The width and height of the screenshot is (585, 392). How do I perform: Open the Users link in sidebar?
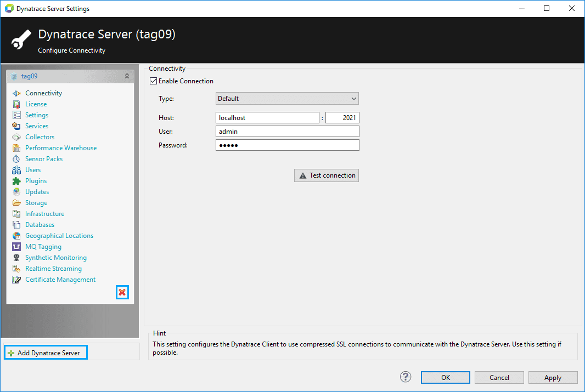(33, 170)
